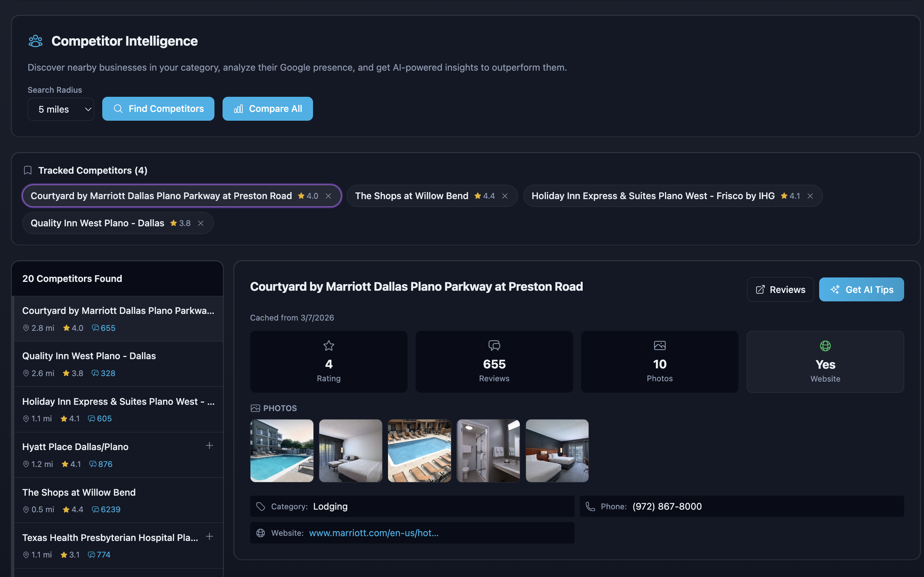This screenshot has width=924, height=577.
Task: Click the Competitor Intelligence people icon
Action: (35, 41)
